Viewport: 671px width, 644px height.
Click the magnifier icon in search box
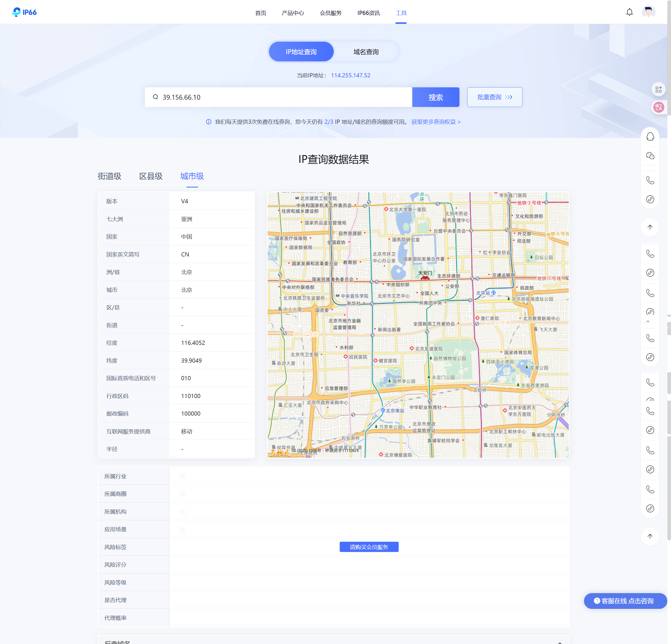pyautogui.click(x=155, y=97)
